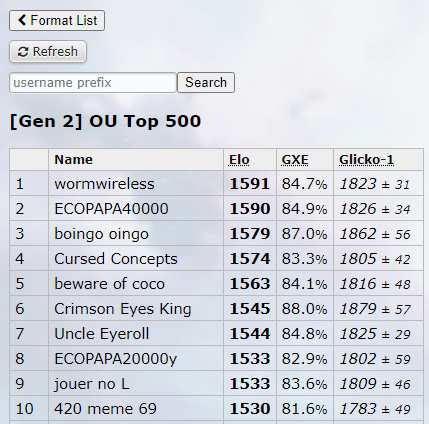
Task: Click the GXE column header
Action: point(295,160)
